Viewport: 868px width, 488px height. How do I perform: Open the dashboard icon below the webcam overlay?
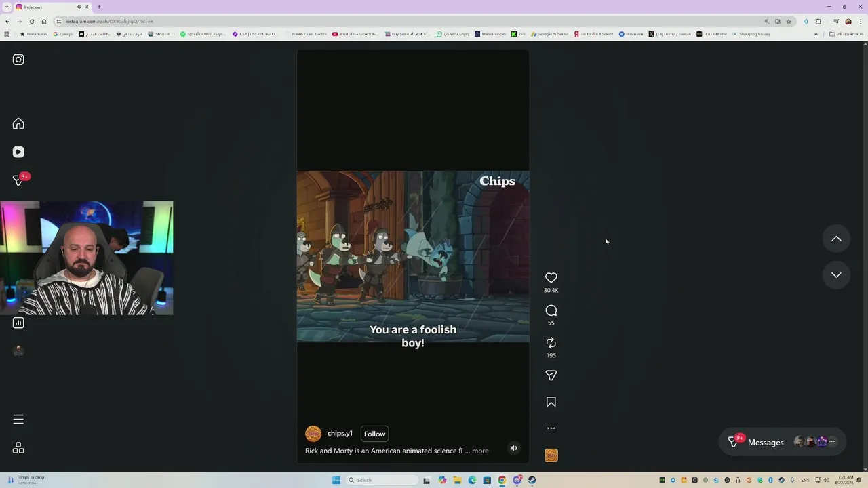pyautogui.click(x=18, y=323)
